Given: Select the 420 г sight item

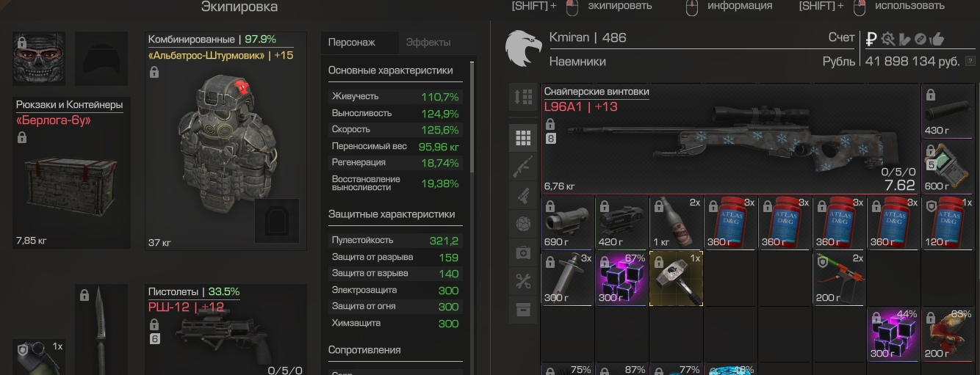Looking at the screenshot, I should click(x=622, y=222).
